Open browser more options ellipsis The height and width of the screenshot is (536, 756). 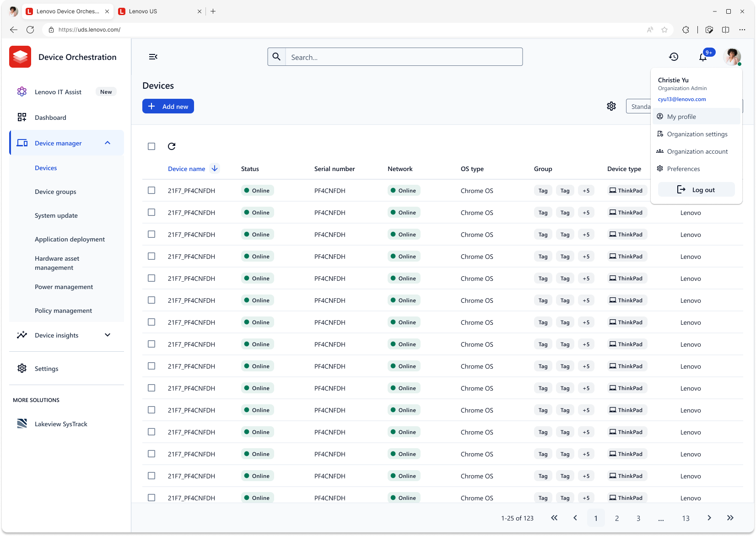pyautogui.click(x=742, y=30)
